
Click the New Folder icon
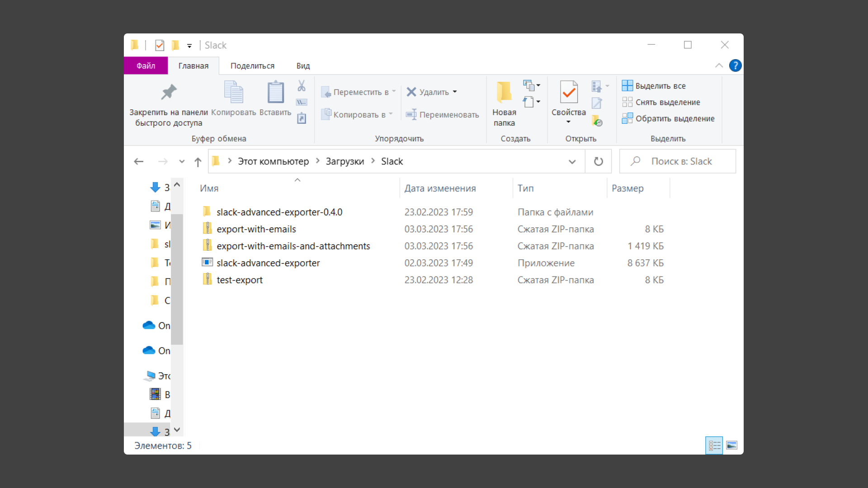pyautogui.click(x=504, y=93)
